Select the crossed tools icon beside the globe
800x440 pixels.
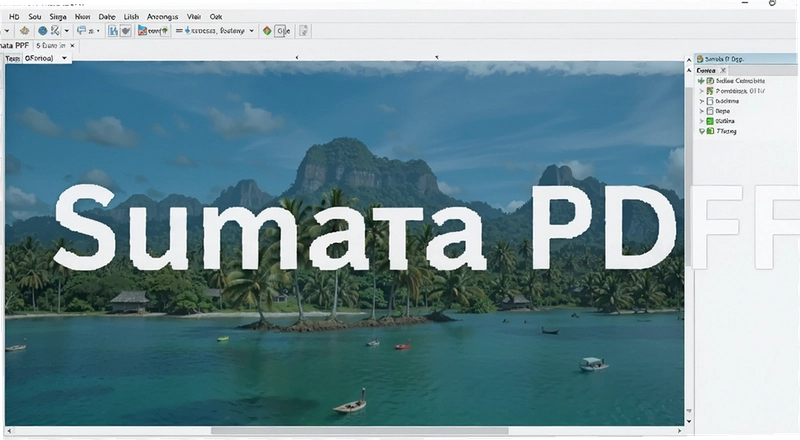tap(55, 31)
